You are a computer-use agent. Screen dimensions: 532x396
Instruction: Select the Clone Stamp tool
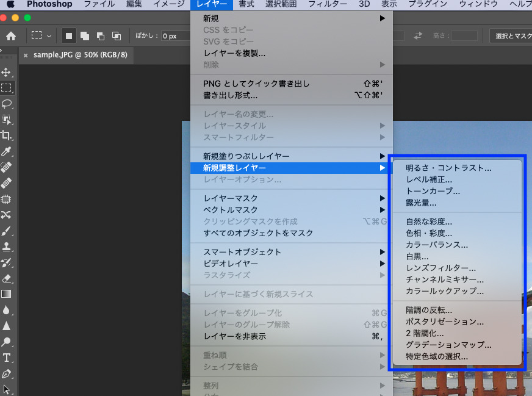(6, 247)
